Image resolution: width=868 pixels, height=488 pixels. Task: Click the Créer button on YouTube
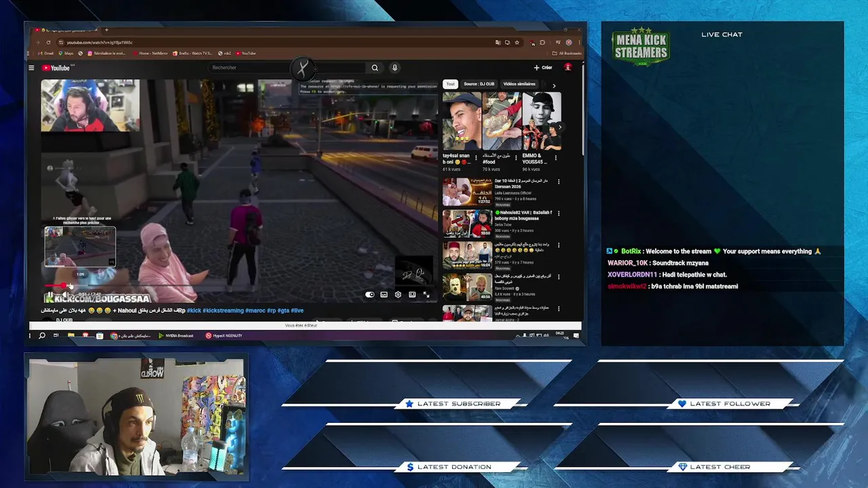tap(543, 68)
